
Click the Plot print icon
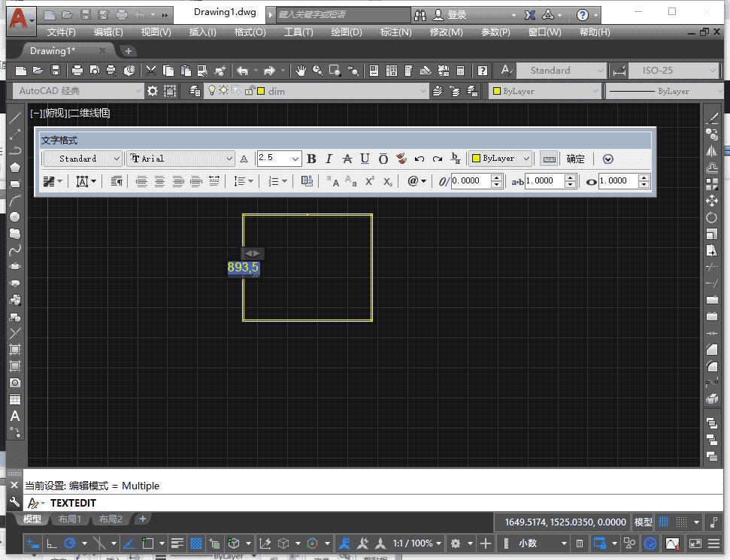77,71
